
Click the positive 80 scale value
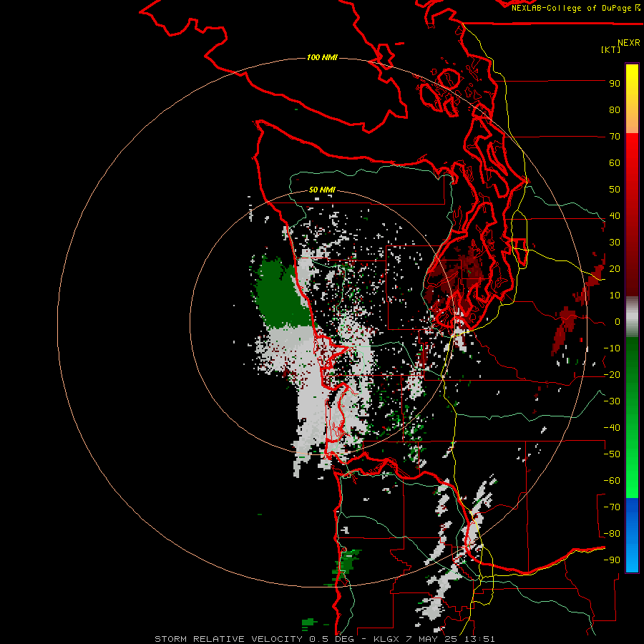tap(615, 110)
